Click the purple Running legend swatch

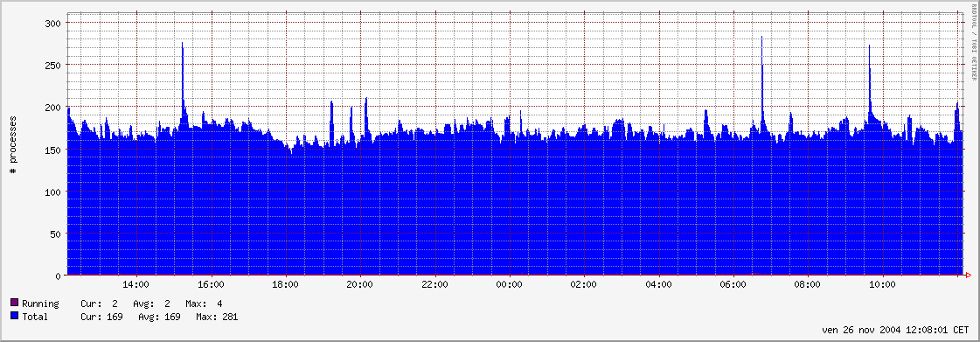[15, 304]
